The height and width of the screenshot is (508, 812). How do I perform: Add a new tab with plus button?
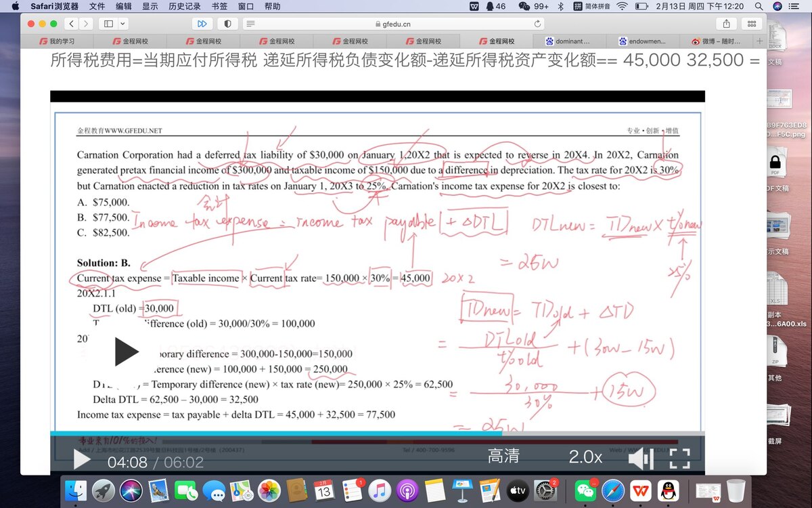[759, 41]
